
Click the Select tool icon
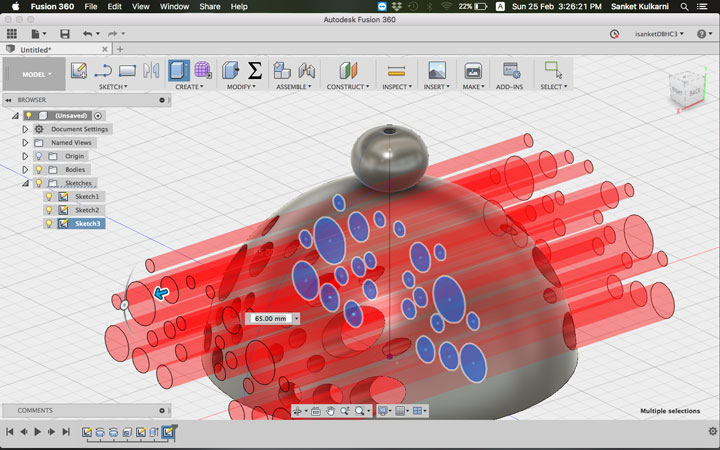coord(553,70)
